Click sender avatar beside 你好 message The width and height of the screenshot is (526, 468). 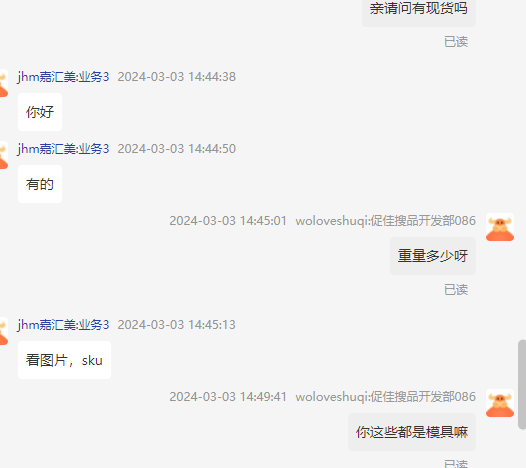(4, 84)
